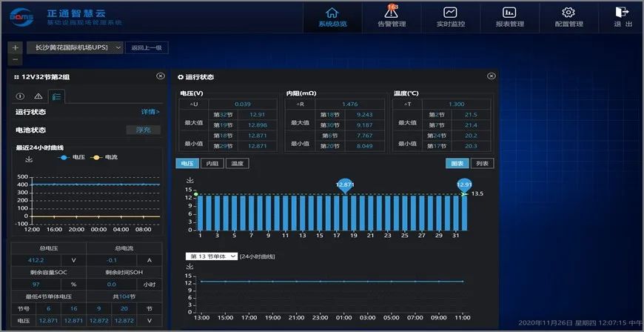644x332 pixels.
Task: Click the 返回上一级 button
Action: pyautogui.click(x=147, y=47)
